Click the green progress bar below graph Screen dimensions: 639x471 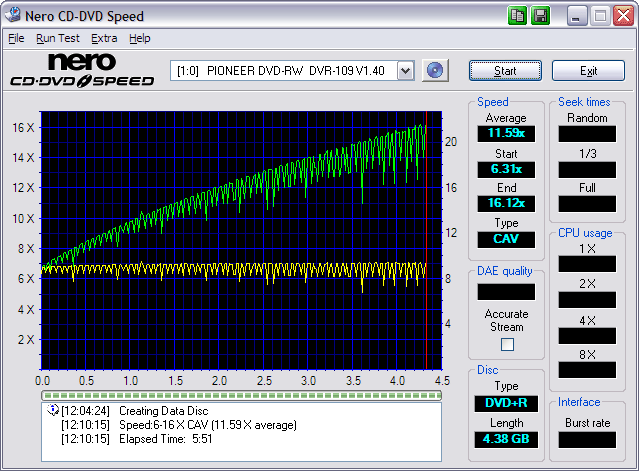click(x=241, y=395)
